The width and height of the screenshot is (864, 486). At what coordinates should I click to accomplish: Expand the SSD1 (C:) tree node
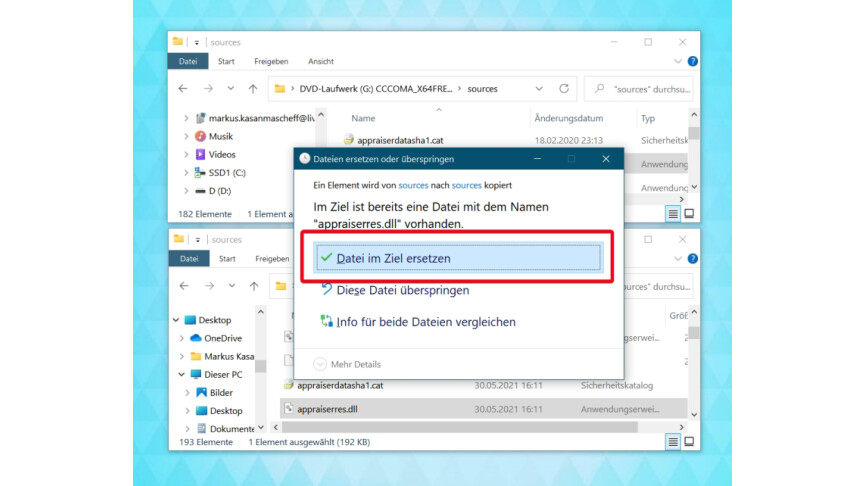point(186,172)
